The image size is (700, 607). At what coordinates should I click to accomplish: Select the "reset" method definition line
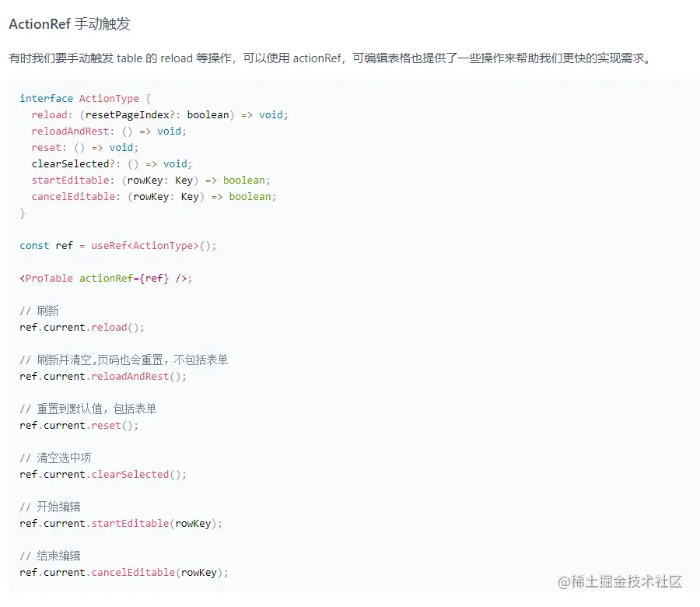pyautogui.click(x=75, y=147)
